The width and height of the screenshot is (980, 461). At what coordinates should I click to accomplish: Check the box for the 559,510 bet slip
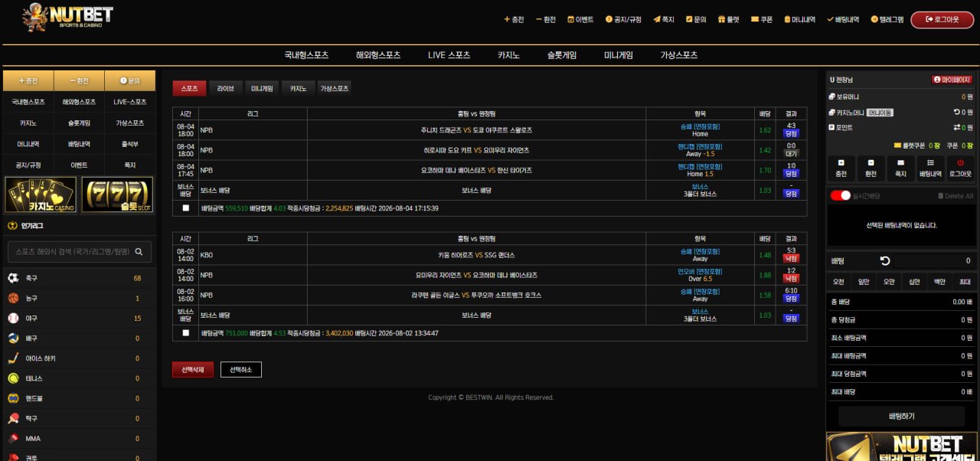pos(186,208)
